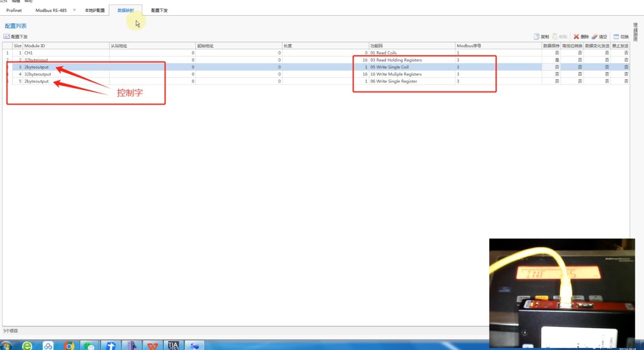Toggle 数据保持 cell in 32byteinput row

tap(551, 60)
